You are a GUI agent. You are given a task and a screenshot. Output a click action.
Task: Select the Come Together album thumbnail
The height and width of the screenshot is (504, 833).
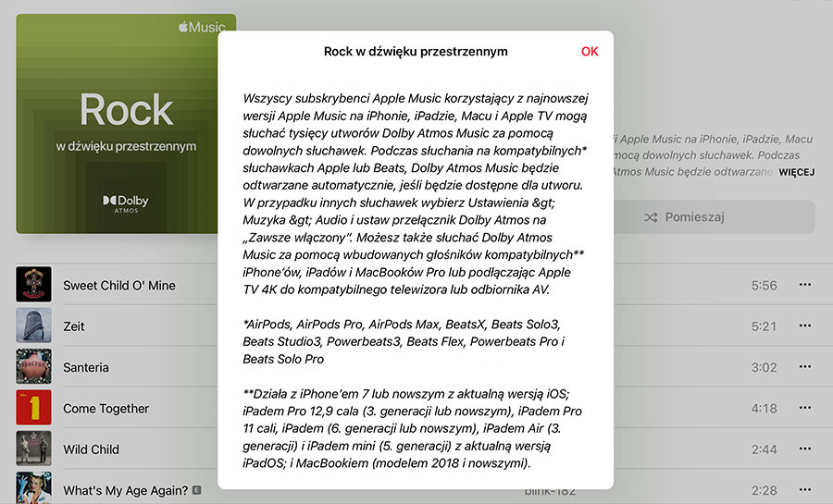33,408
